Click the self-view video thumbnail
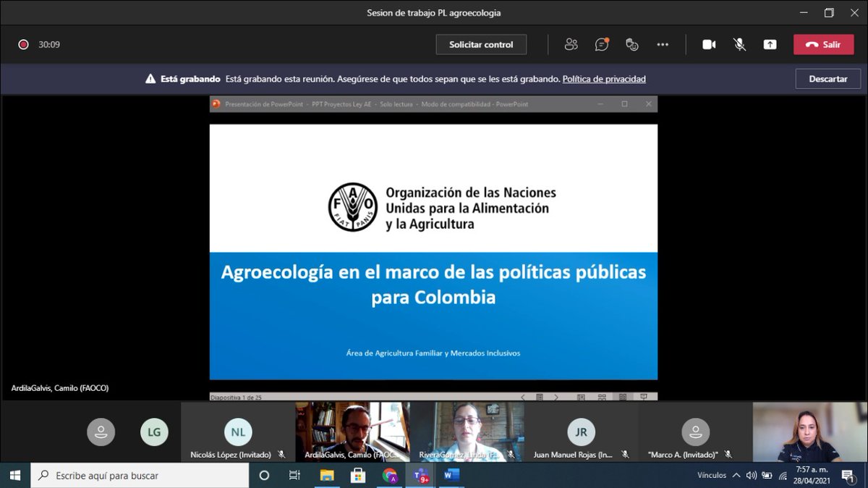The image size is (868, 488). pos(809,432)
